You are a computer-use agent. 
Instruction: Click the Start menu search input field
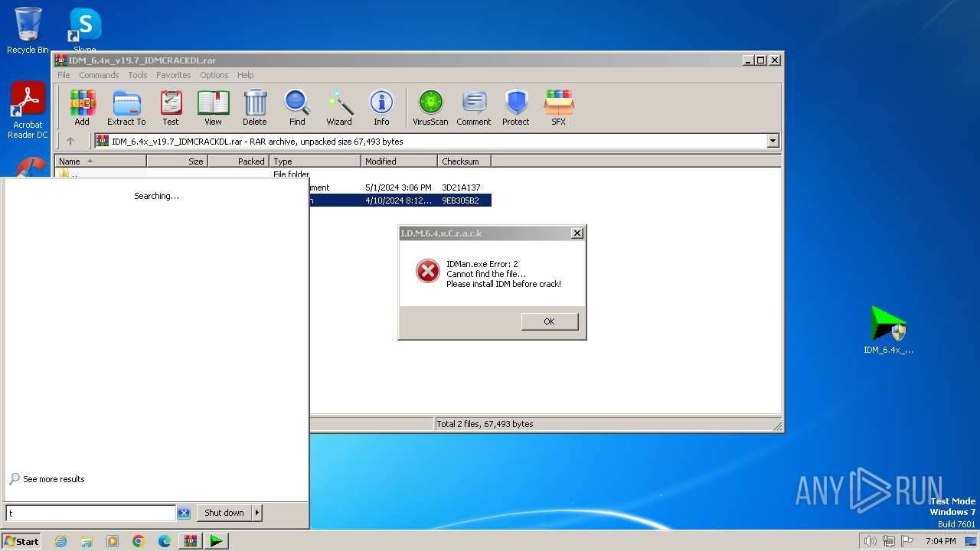click(91, 513)
